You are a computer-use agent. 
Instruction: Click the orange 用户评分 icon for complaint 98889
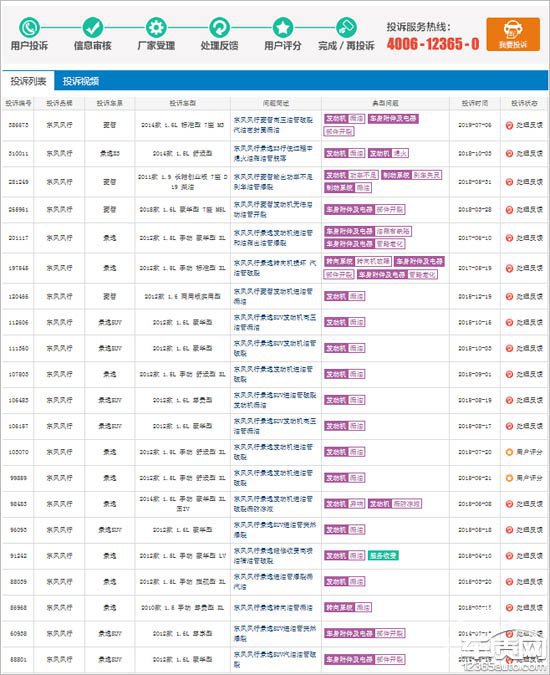point(509,478)
